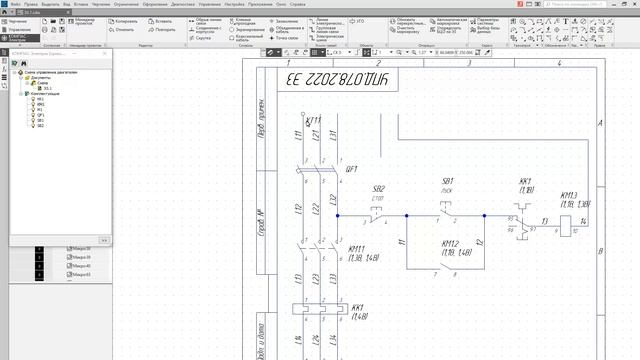
Task: Go to the home start page icon
Action: click(x=4, y=12)
